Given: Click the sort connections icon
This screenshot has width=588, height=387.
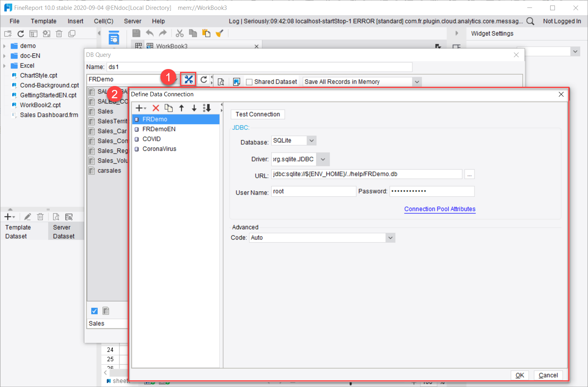Looking at the screenshot, I should 207,108.
